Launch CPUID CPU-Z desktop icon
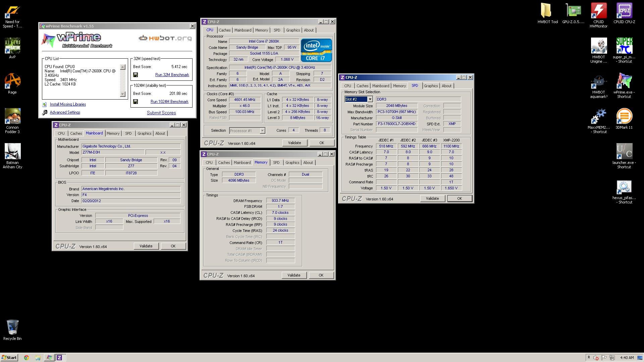Viewport: 644px width, 362px height. pyautogui.click(x=624, y=13)
